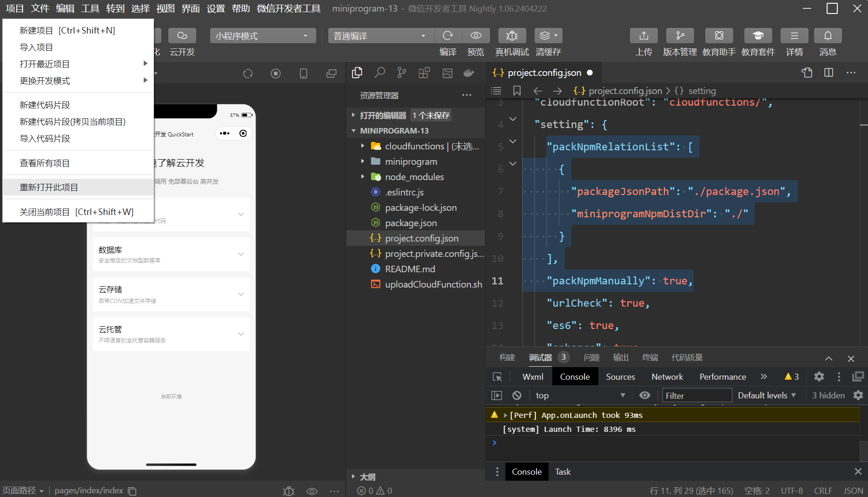
Task: Click the Upload (上传) icon
Action: [644, 36]
